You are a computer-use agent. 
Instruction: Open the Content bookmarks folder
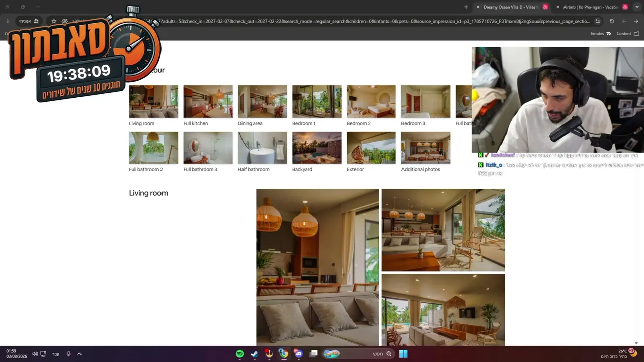(x=628, y=34)
